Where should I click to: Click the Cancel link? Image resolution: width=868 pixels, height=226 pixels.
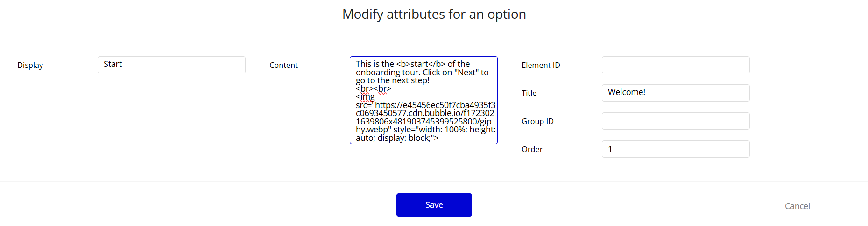click(x=797, y=206)
